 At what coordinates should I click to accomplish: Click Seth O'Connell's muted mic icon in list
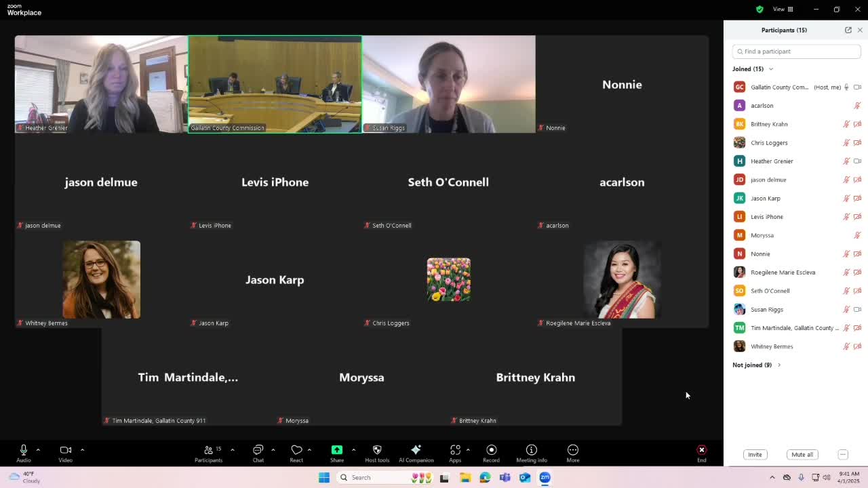point(846,291)
